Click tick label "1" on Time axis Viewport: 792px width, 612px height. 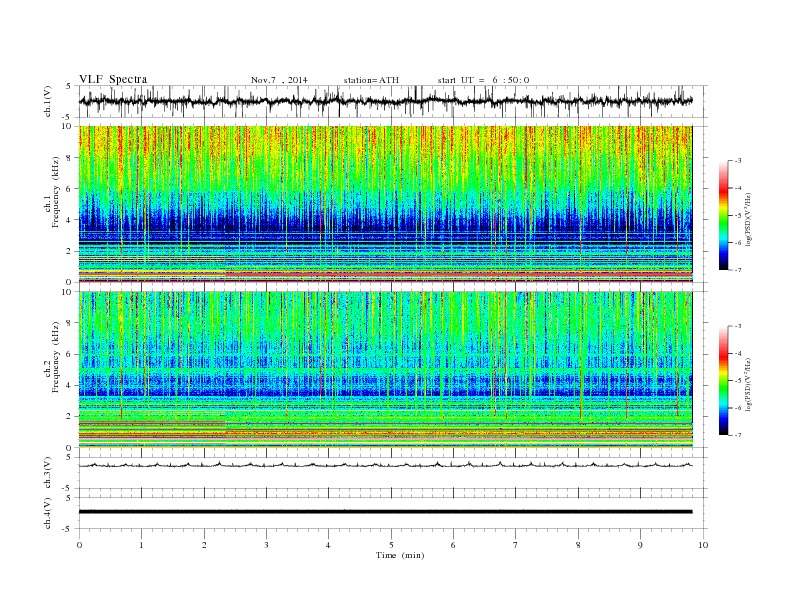(141, 545)
